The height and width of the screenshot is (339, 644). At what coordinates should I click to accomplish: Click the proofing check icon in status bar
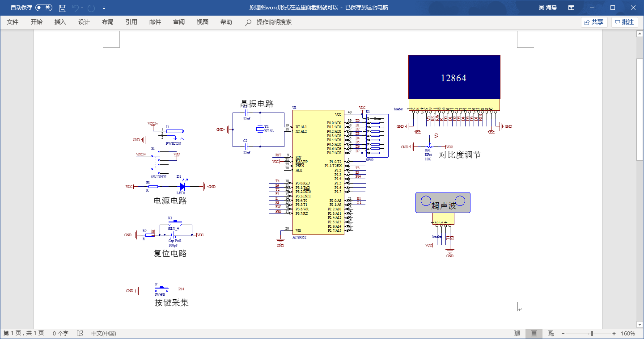coord(80,333)
